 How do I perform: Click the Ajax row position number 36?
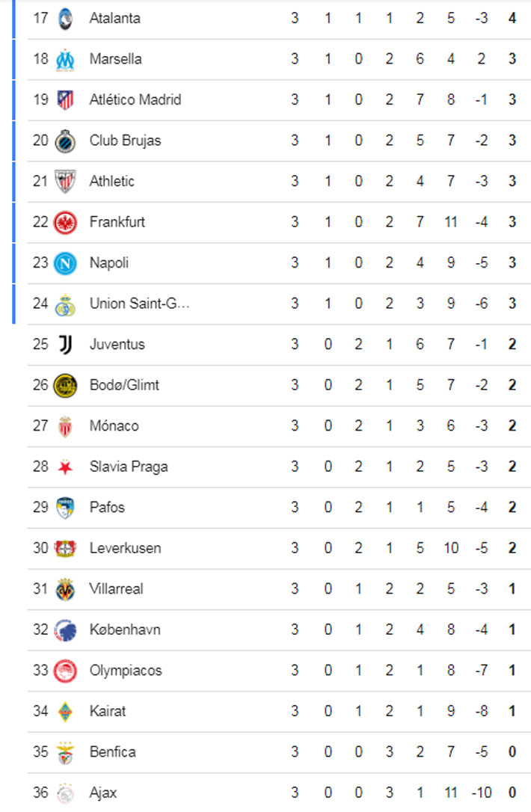[x=40, y=793]
